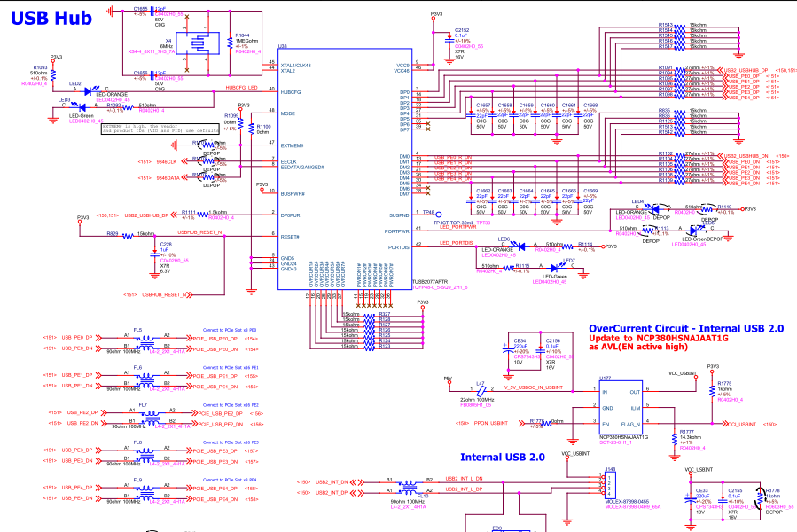
Task: Click the TUSB2077APTR part number
Action: [x=430, y=282]
